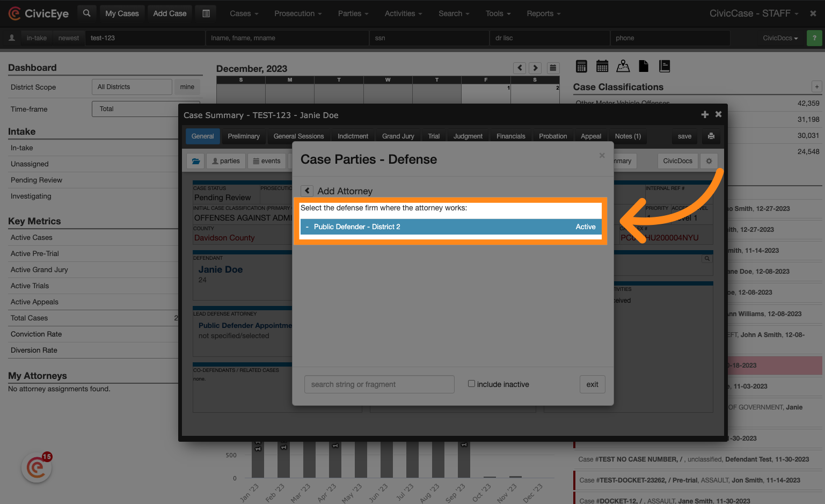Open the CivicEye chat bubble with 15 notifications

point(36,468)
